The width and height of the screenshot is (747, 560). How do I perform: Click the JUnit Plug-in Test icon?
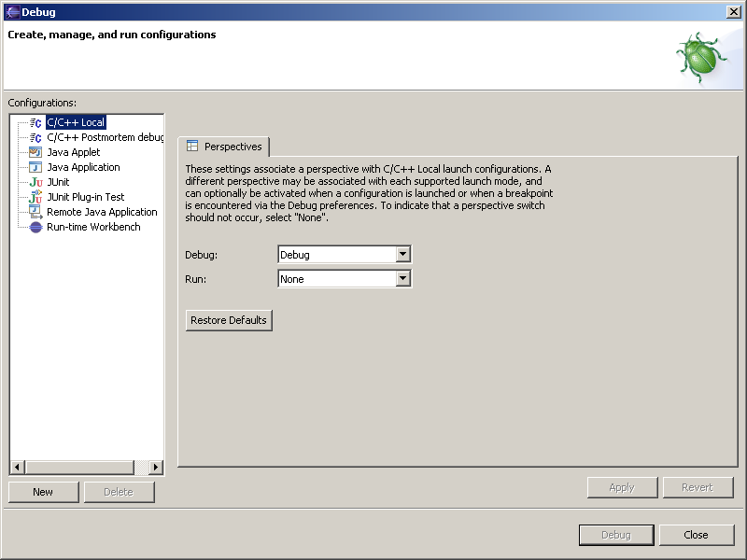(35, 197)
